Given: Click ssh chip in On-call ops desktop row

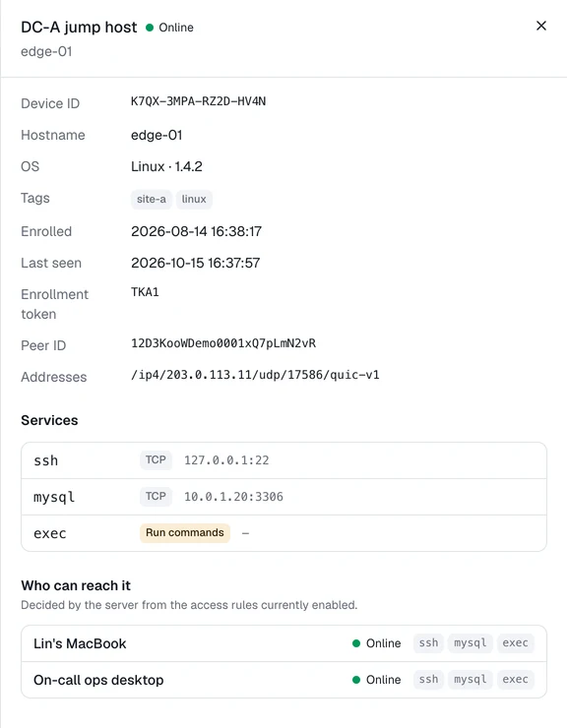Looking at the screenshot, I should [x=428, y=679].
